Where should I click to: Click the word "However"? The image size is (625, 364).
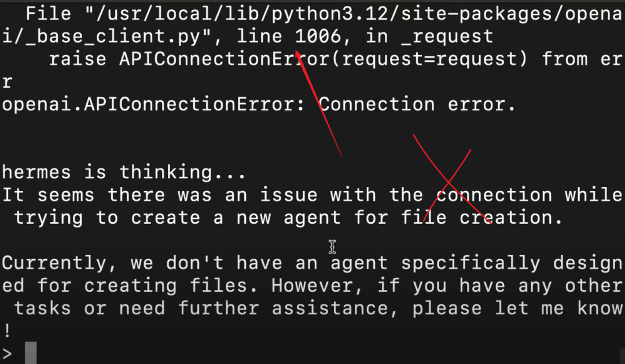318,286
